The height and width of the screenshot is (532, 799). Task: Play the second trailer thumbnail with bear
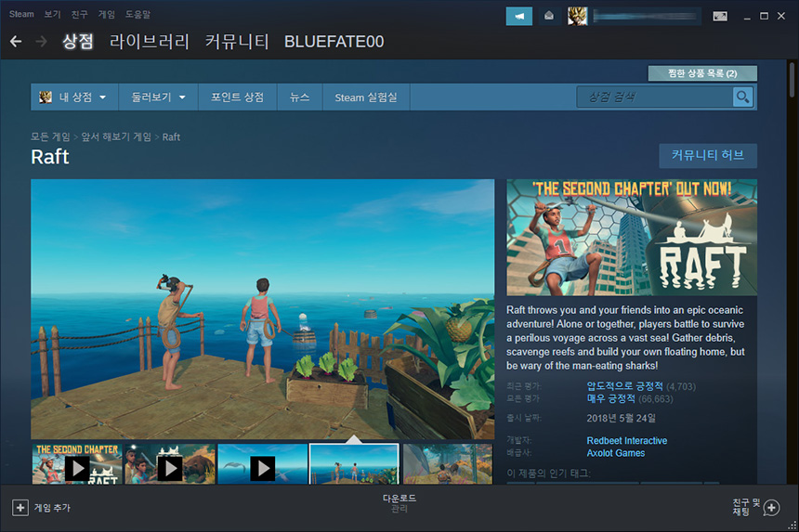click(170, 464)
